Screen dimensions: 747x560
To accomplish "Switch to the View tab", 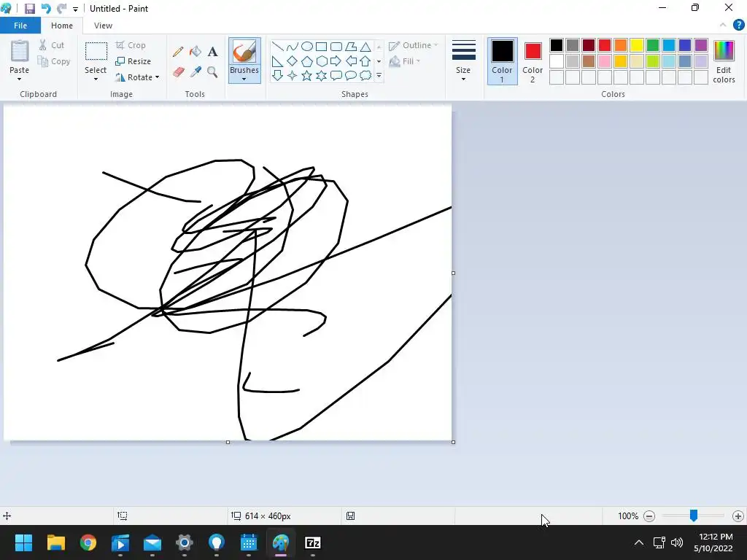I will (103, 26).
